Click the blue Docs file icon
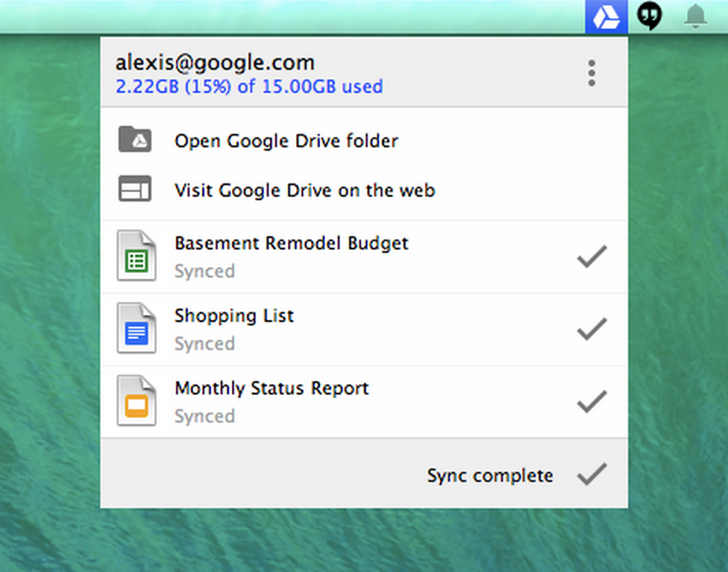 click(136, 328)
